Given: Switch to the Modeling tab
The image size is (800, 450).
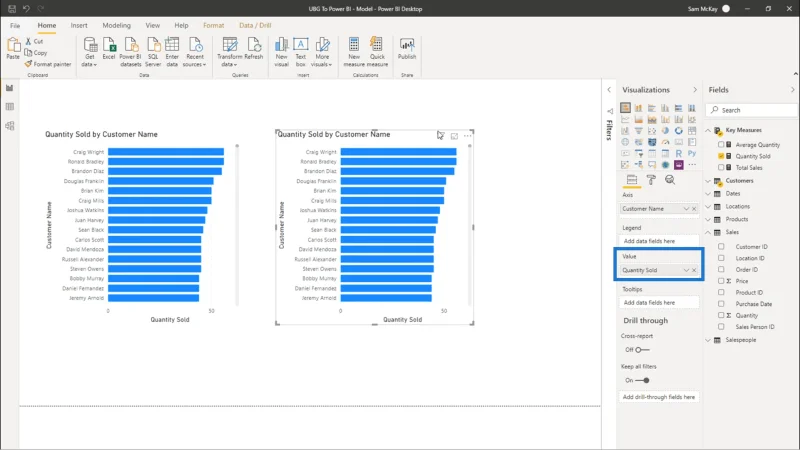Looking at the screenshot, I should [x=116, y=25].
